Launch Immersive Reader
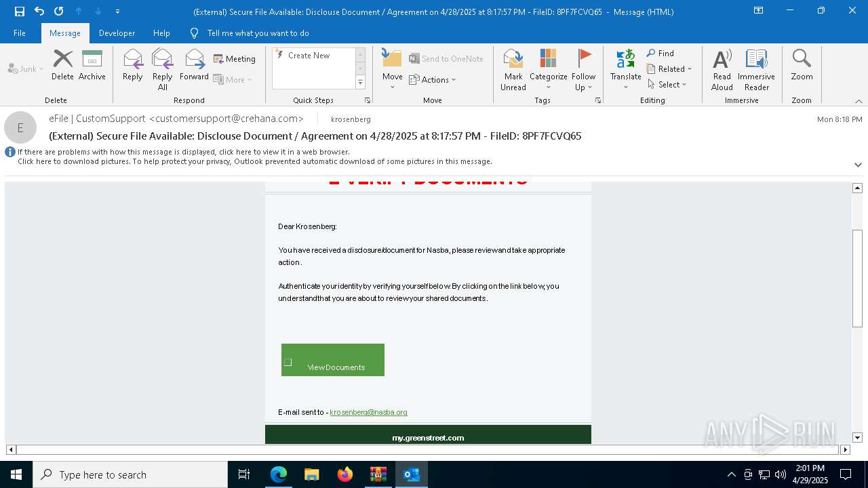Image resolution: width=868 pixels, height=488 pixels. (756, 70)
